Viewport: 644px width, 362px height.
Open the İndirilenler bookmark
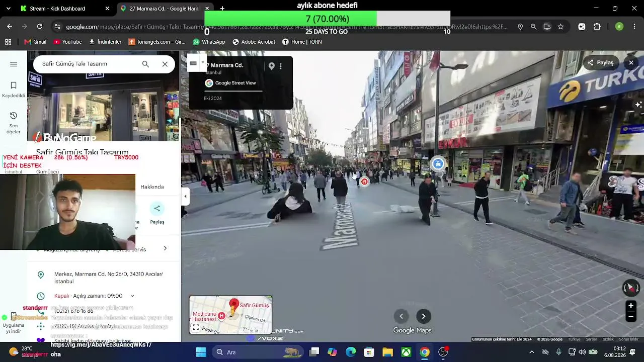105,42
